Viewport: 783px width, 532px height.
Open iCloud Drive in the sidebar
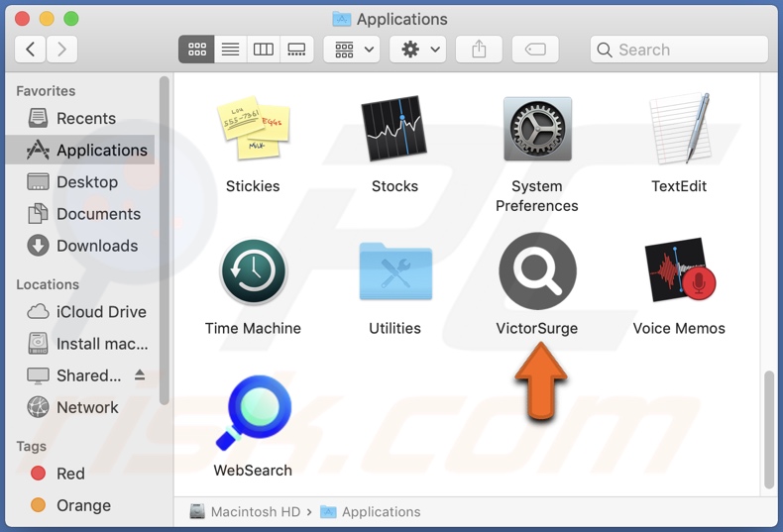(80, 312)
